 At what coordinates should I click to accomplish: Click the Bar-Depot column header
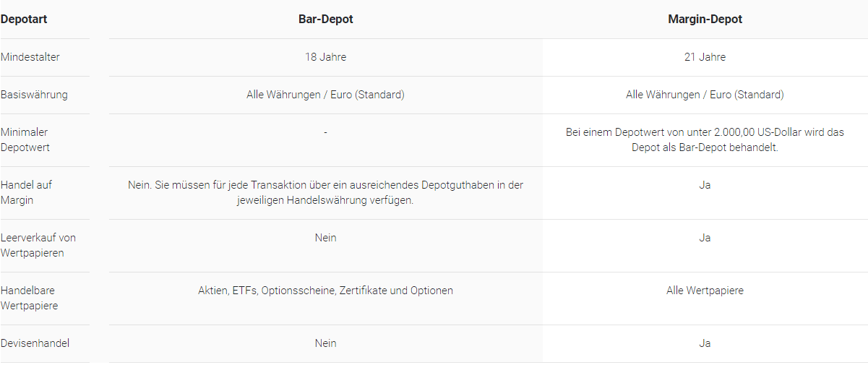pyautogui.click(x=325, y=20)
